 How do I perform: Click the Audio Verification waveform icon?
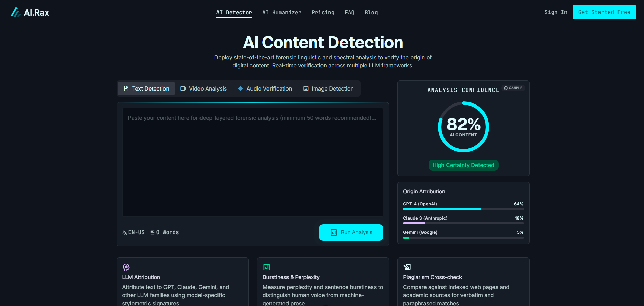pos(241,88)
